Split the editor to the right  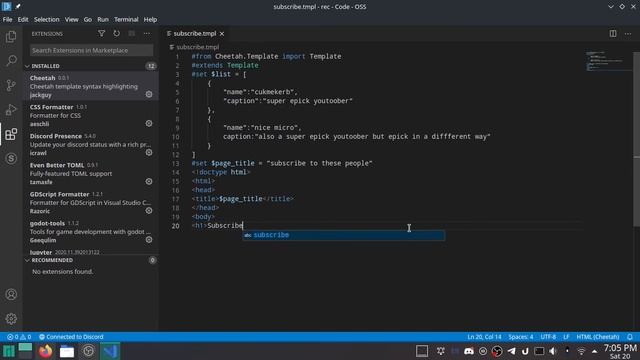[x=613, y=33]
